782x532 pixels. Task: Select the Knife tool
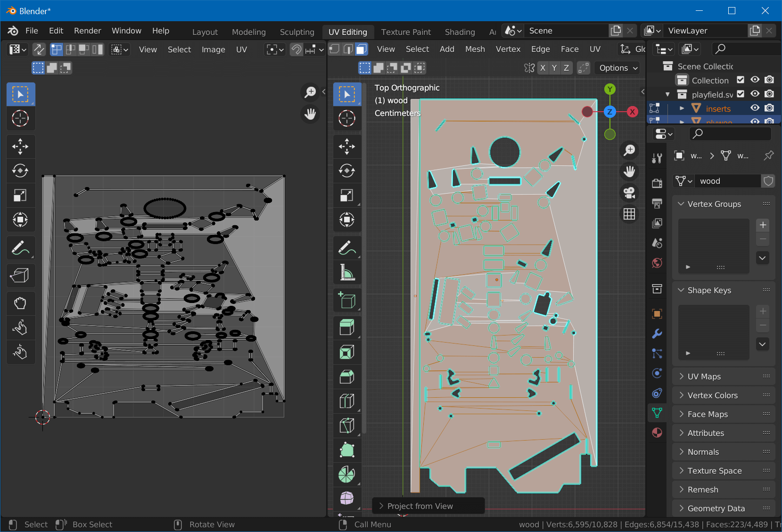(x=347, y=426)
